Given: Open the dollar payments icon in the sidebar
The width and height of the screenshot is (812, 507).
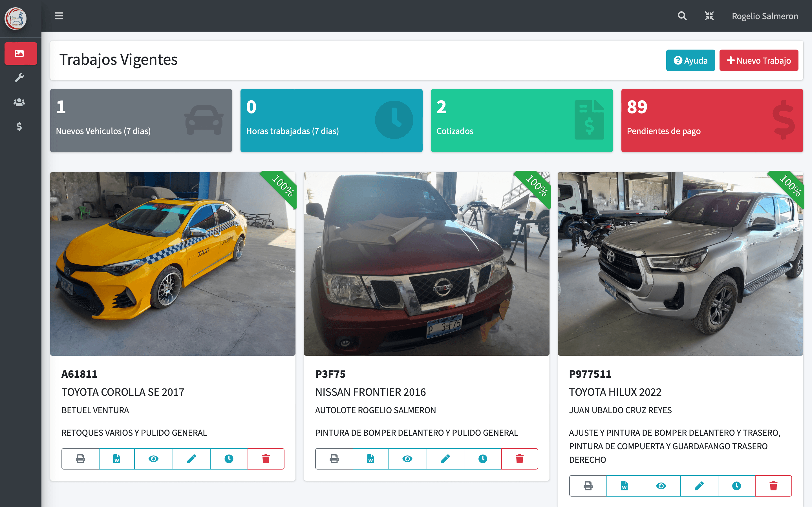Looking at the screenshot, I should coord(19,126).
